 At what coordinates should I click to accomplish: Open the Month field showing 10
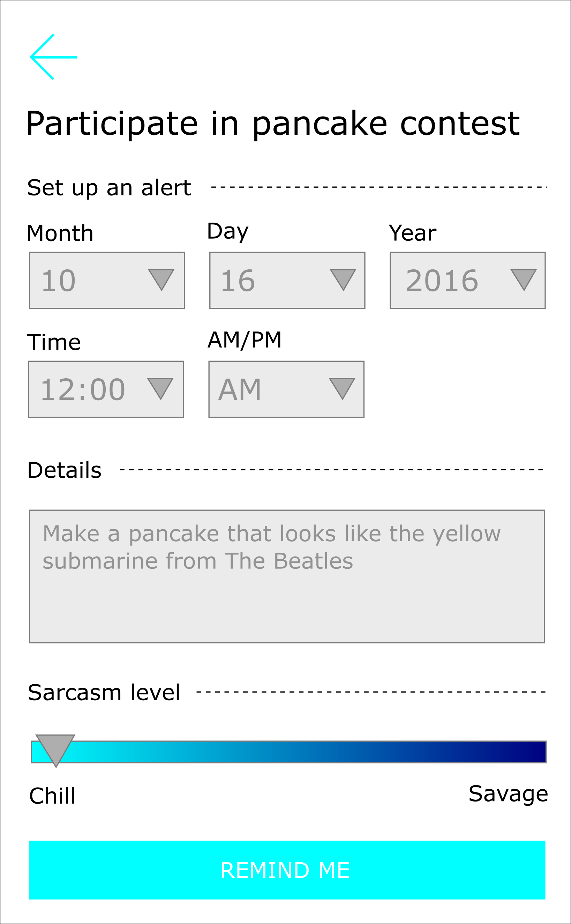[87, 280]
